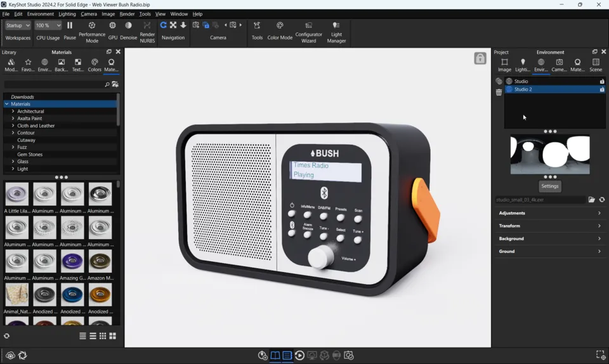Launch the Configurator Wizard

pyautogui.click(x=308, y=32)
